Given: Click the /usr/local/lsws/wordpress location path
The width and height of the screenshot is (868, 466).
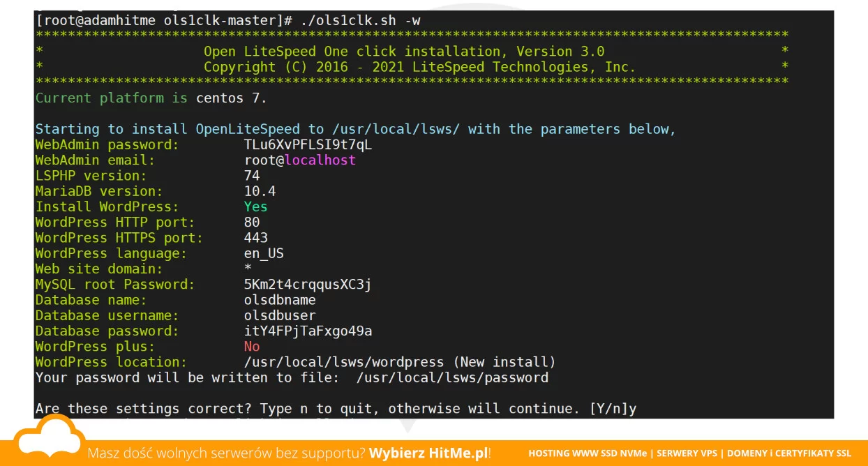Looking at the screenshot, I should pos(344,362).
